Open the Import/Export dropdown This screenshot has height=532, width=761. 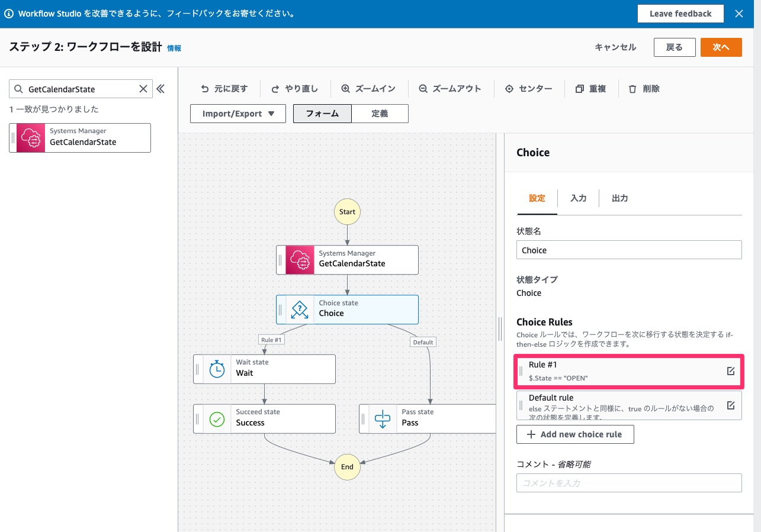click(x=237, y=113)
